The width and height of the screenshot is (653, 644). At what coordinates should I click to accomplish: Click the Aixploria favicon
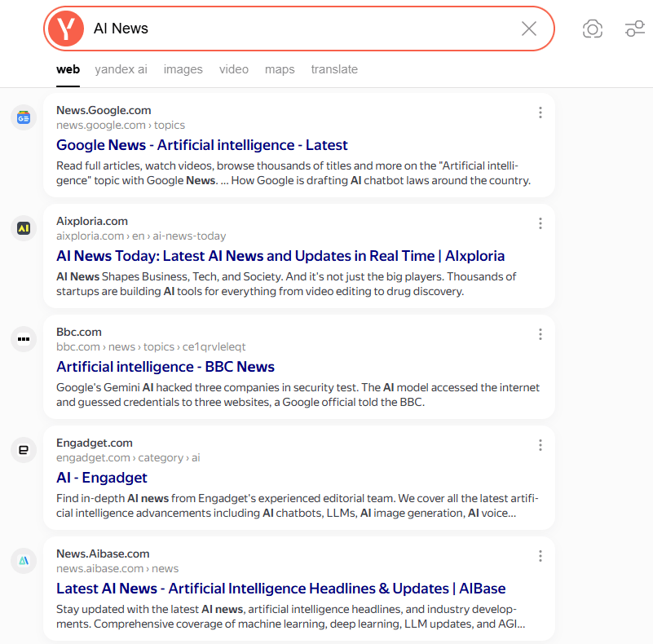coord(24,228)
